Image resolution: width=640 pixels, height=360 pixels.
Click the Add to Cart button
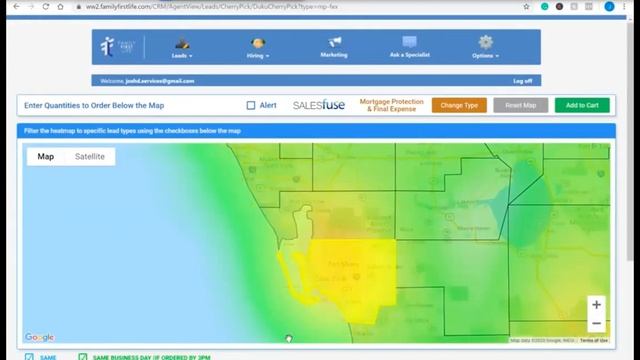(x=582, y=105)
